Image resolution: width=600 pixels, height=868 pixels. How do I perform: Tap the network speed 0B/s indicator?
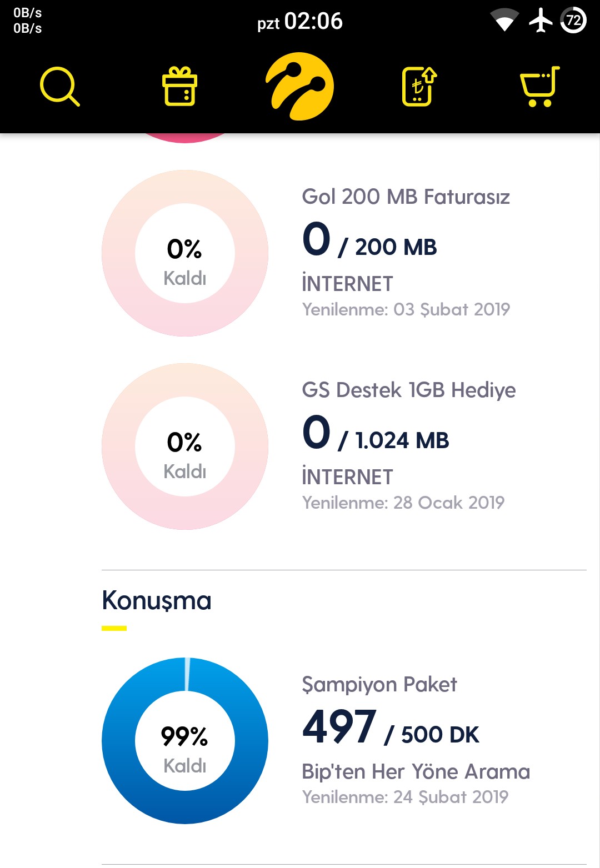[x=27, y=21]
